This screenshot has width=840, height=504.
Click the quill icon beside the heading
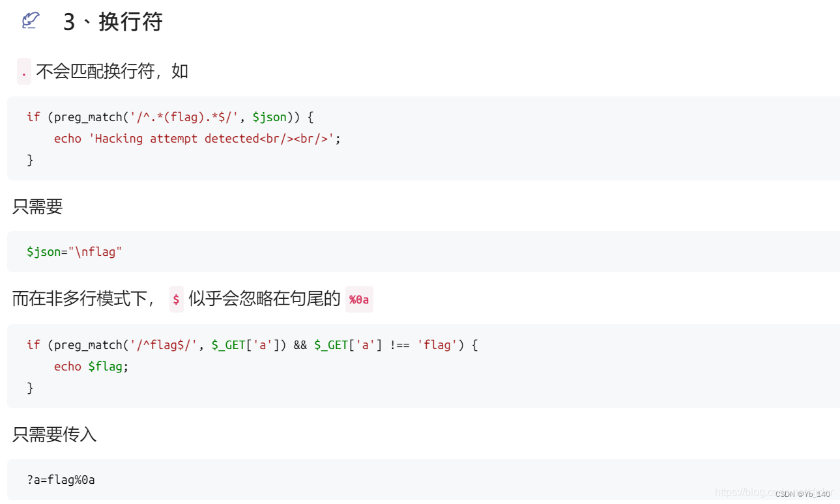(x=30, y=21)
